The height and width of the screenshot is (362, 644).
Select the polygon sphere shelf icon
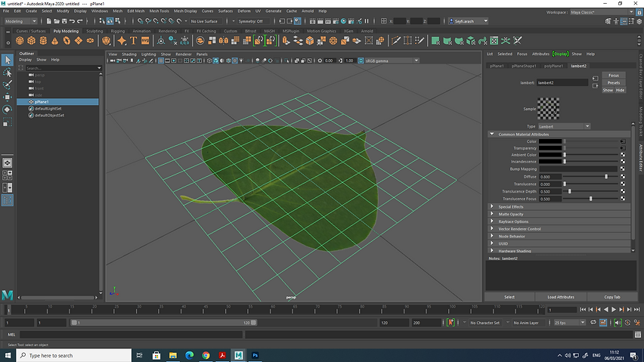tap(20, 41)
